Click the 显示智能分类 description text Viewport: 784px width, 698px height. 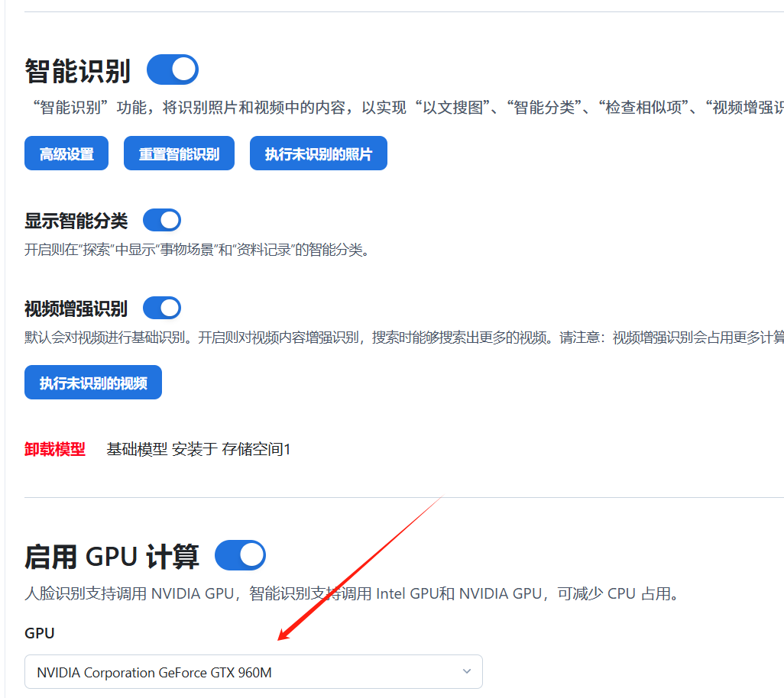click(x=197, y=249)
